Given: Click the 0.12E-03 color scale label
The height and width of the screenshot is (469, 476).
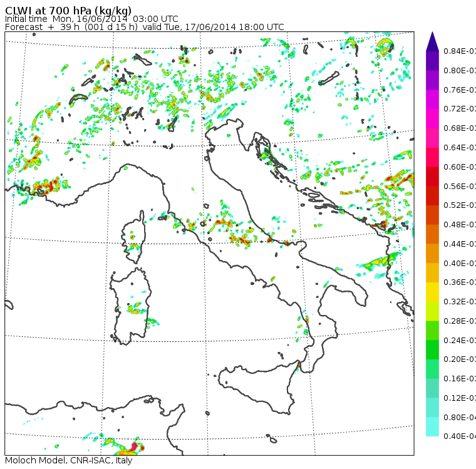Looking at the screenshot, I should click(x=460, y=398).
